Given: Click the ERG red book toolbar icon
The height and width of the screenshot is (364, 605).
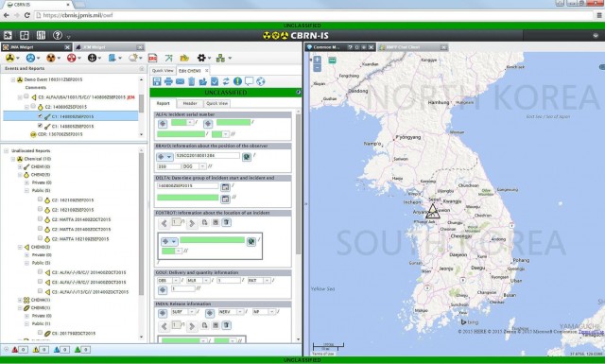Looking at the screenshot, I should click(153, 58).
